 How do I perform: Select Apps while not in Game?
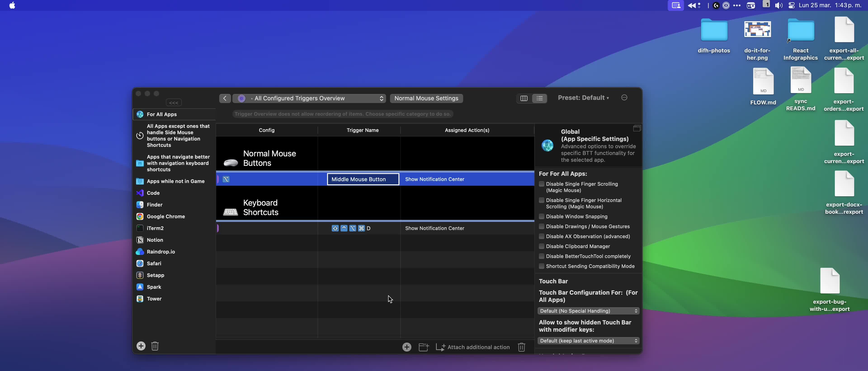click(174, 181)
